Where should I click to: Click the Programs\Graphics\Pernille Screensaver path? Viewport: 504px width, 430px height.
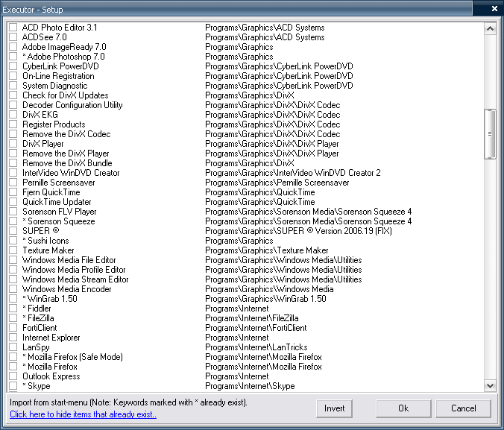277,183
